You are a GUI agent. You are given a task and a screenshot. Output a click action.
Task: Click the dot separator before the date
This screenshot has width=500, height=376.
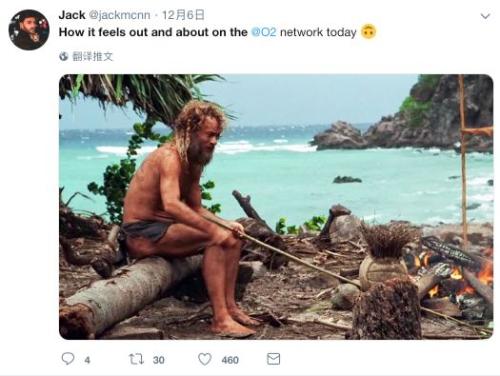(156, 15)
